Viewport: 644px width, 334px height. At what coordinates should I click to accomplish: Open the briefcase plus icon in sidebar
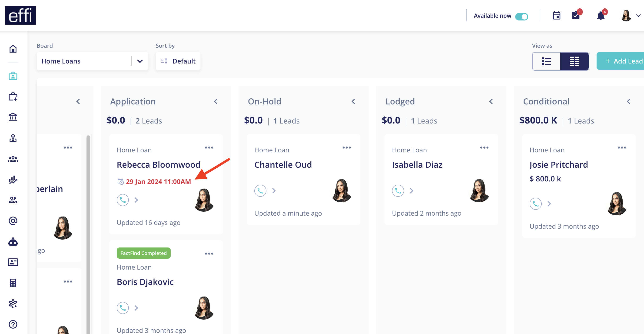pos(13,97)
